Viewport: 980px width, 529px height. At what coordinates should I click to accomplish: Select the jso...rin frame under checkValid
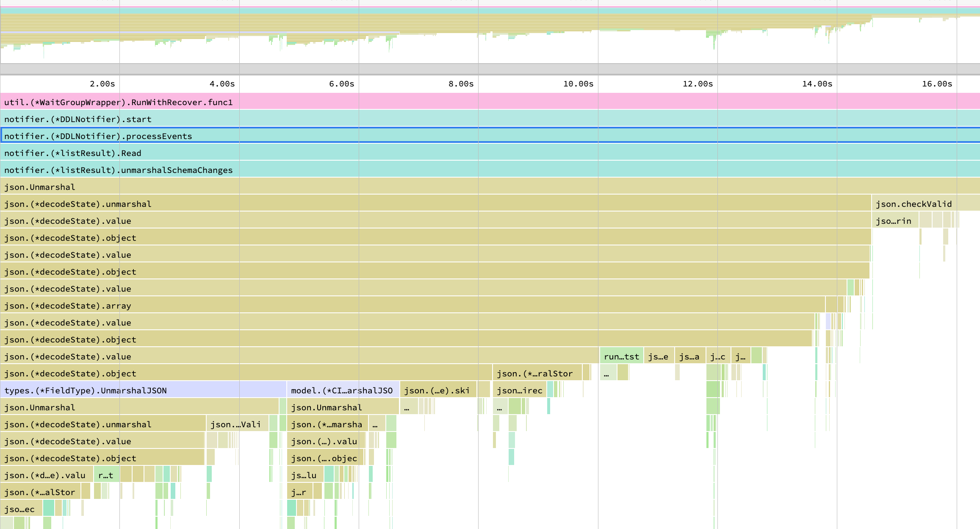click(894, 221)
